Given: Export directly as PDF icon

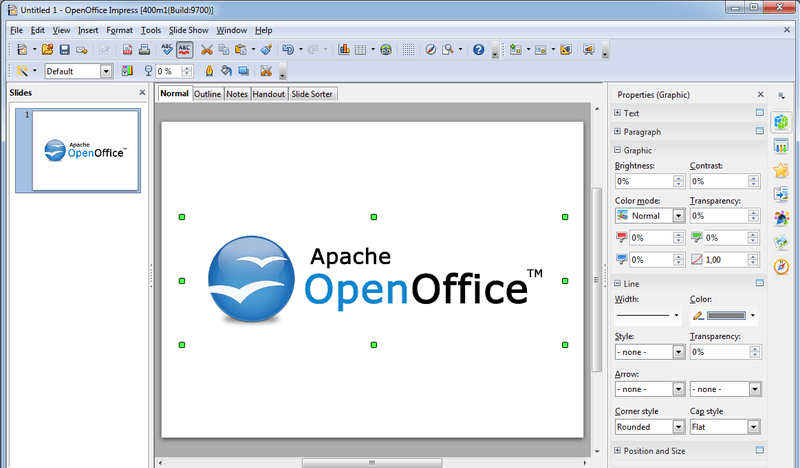Looking at the screenshot, I should [127, 50].
